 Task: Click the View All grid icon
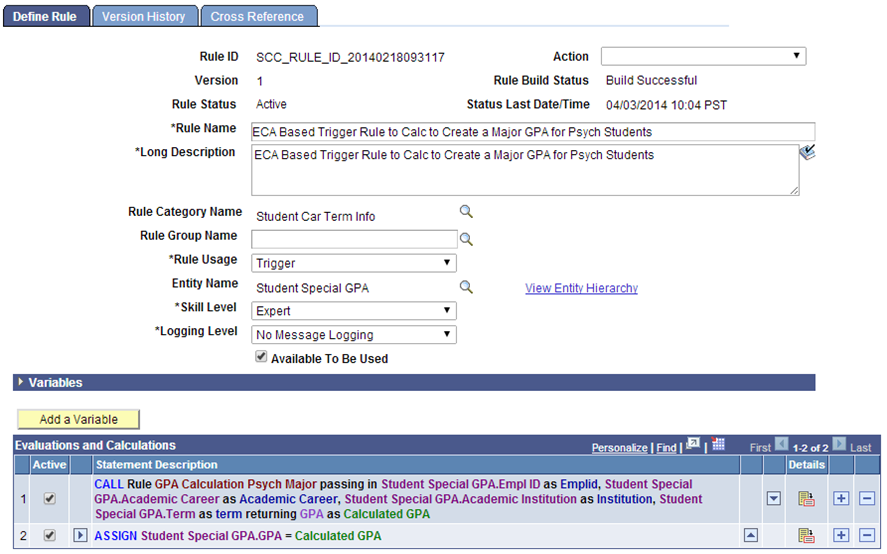click(693, 445)
